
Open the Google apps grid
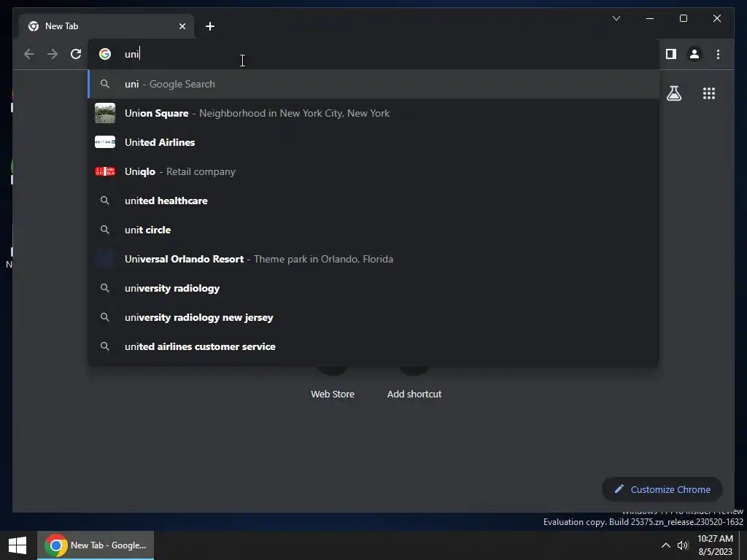(x=709, y=93)
